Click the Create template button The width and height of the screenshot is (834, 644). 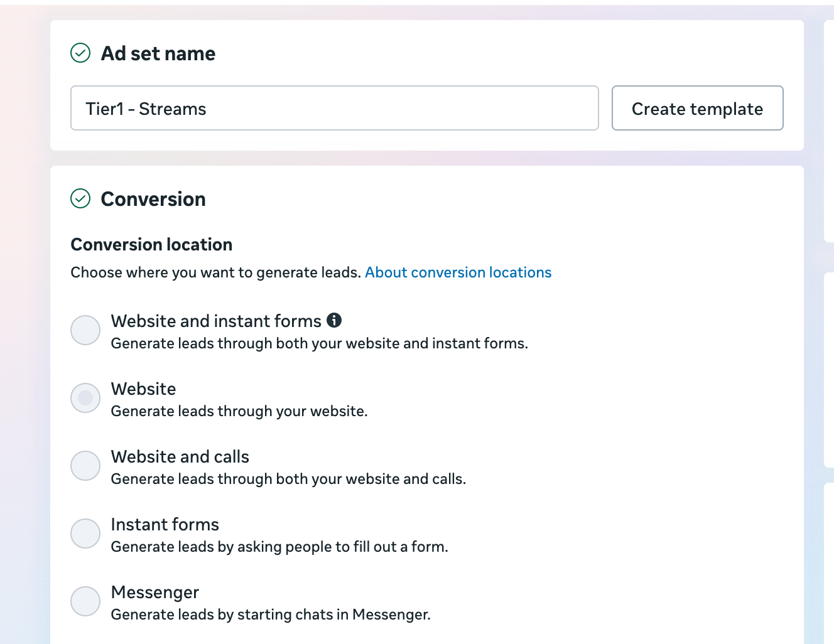tap(697, 108)
